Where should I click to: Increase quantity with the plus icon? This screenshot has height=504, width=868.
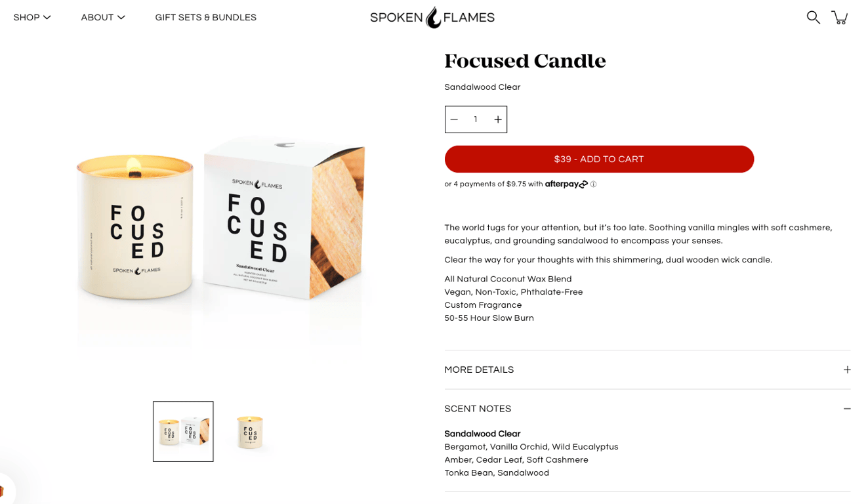pos(498,119)
